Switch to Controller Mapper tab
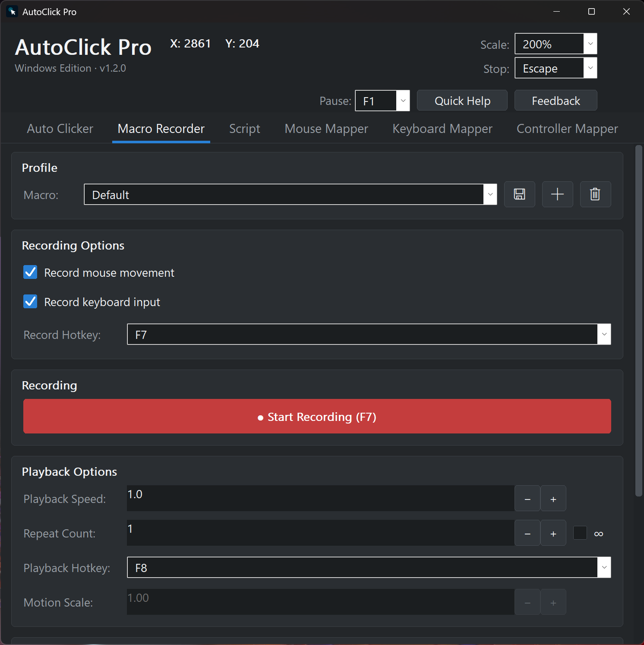 pos(567,129)
